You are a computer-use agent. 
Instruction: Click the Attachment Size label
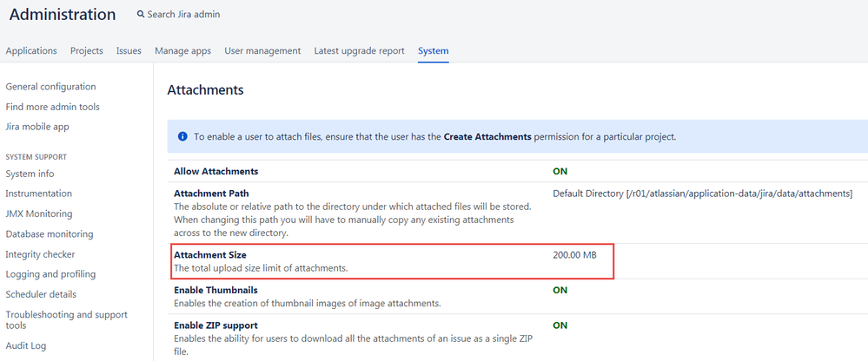pyautogui.click(x=209, y=255)
